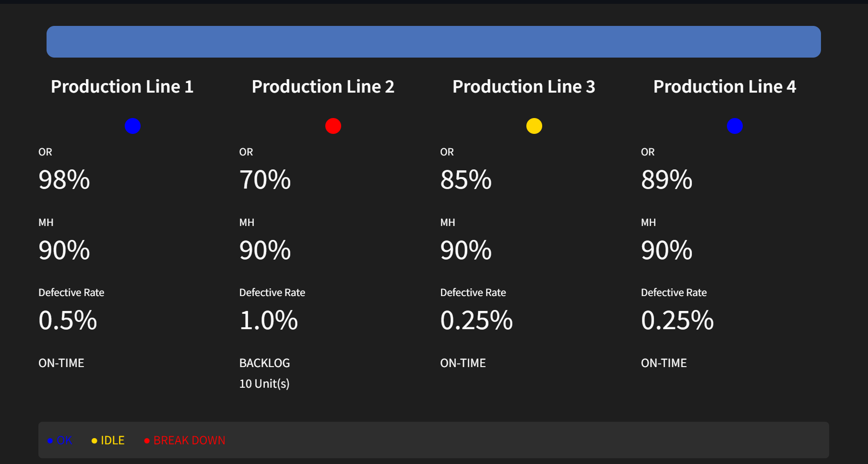The image size is (868, 464).
Task: Click Production Line 1 blue status dot
Action: coord(132,126)
